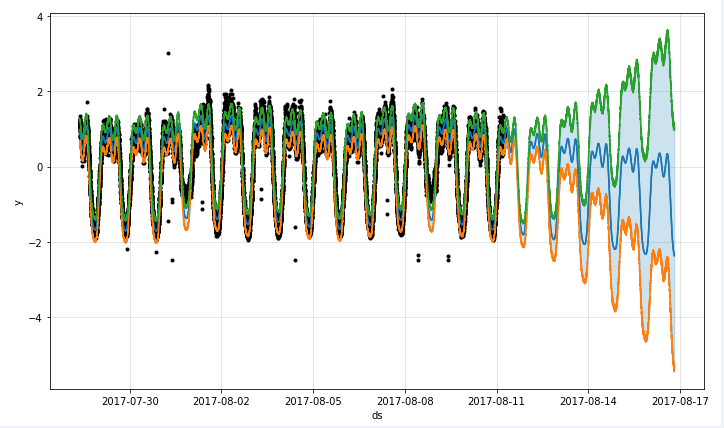Click the 2017-08-02 x-axis tick label
Image resolution: width=724 pixels, height=428 pixels.
[x=221, y=401]
